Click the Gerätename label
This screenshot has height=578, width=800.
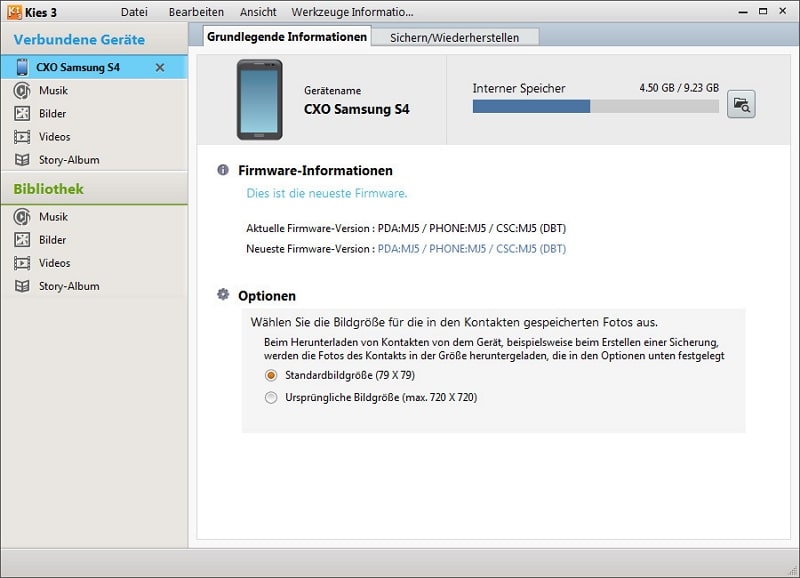click(332, 90)
